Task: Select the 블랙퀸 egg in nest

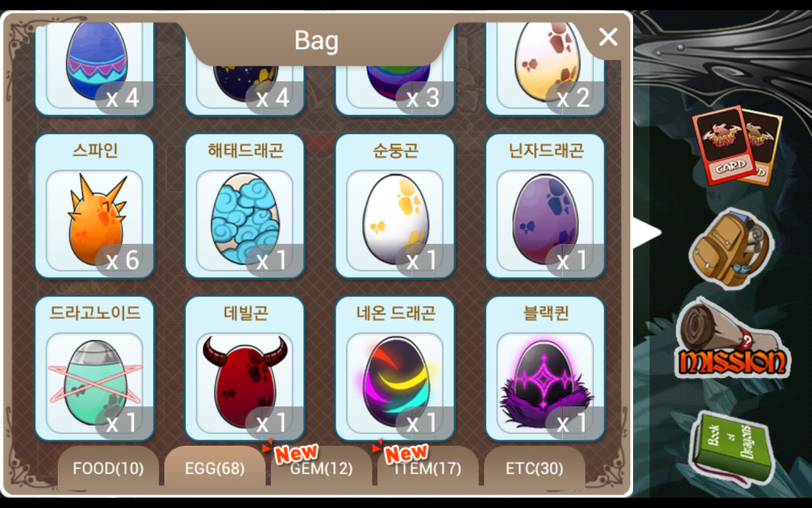Action: click(x=546, y=368)
